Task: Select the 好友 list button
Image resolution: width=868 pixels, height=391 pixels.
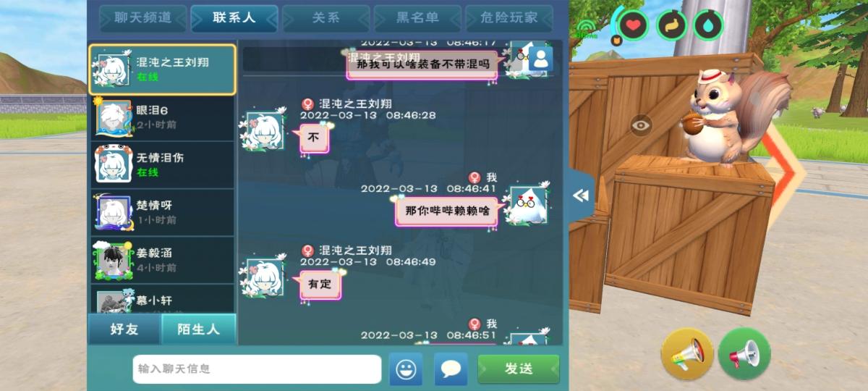Action: click(x=124, y=329)
